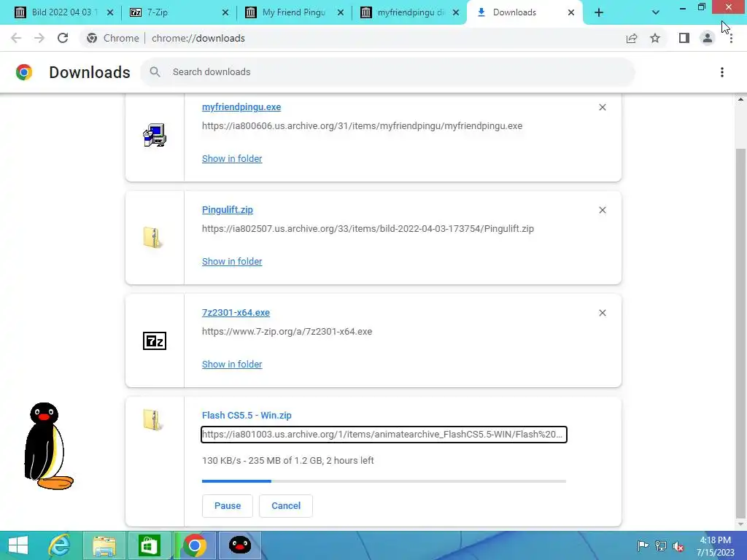This screenshot has height=560, width=747.
Task: Close the Bild 2022 04 03 tab
Action: tap(110, 12)
